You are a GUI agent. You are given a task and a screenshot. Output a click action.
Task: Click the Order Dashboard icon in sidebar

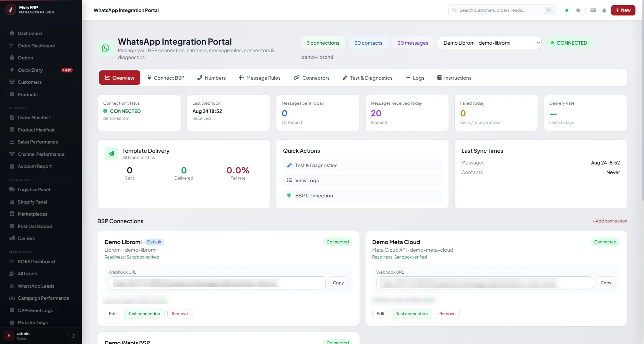tap(12, 46)
